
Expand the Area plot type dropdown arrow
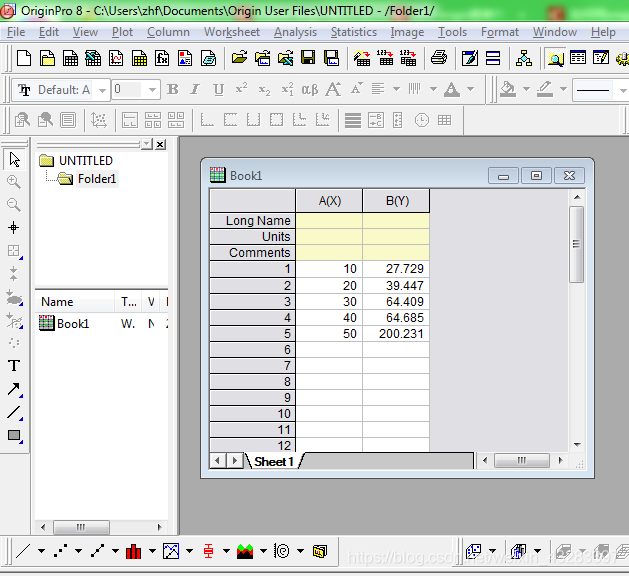pyautogui.click(x=263, y=551)
